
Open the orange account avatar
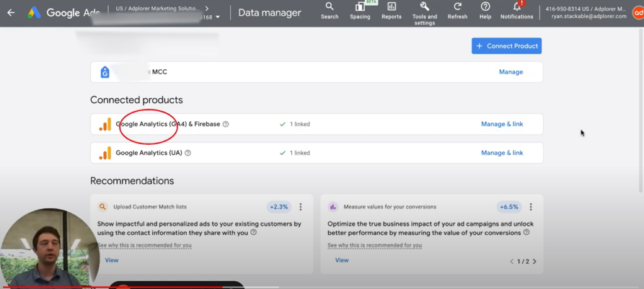[639, 13]
